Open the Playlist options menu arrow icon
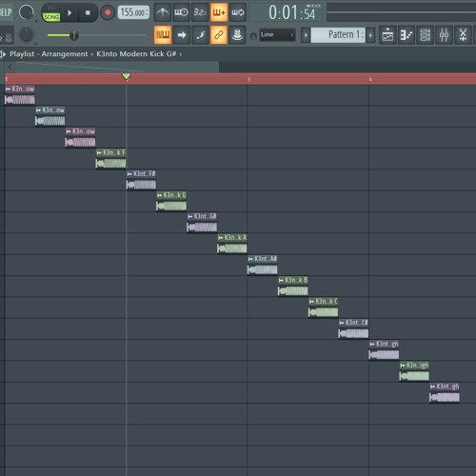Screen dimensions: 476x476 [x=3, y=54]
